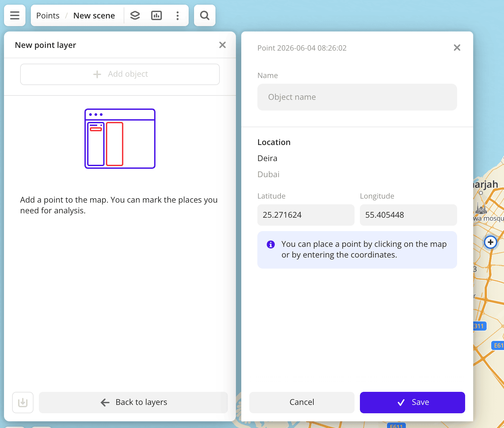Screen dimensions: 504x428
Task: Click the Add object button
Action: [120, 74]
